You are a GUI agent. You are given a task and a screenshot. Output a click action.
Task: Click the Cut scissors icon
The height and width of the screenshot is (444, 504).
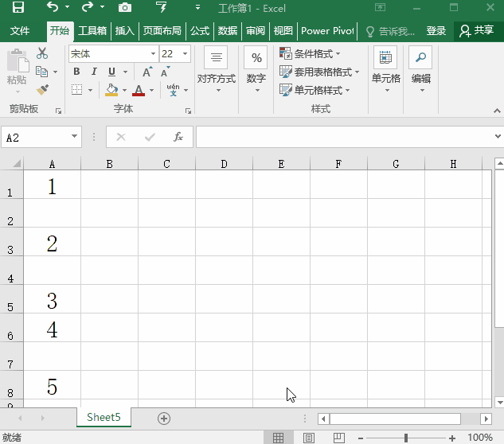pos(42,53)
